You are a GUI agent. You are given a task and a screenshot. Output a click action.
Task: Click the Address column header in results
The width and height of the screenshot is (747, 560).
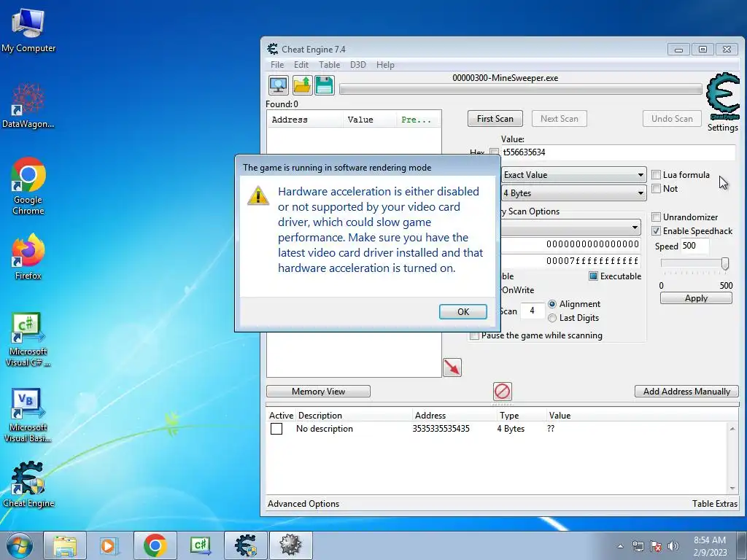tap(304, 120)
